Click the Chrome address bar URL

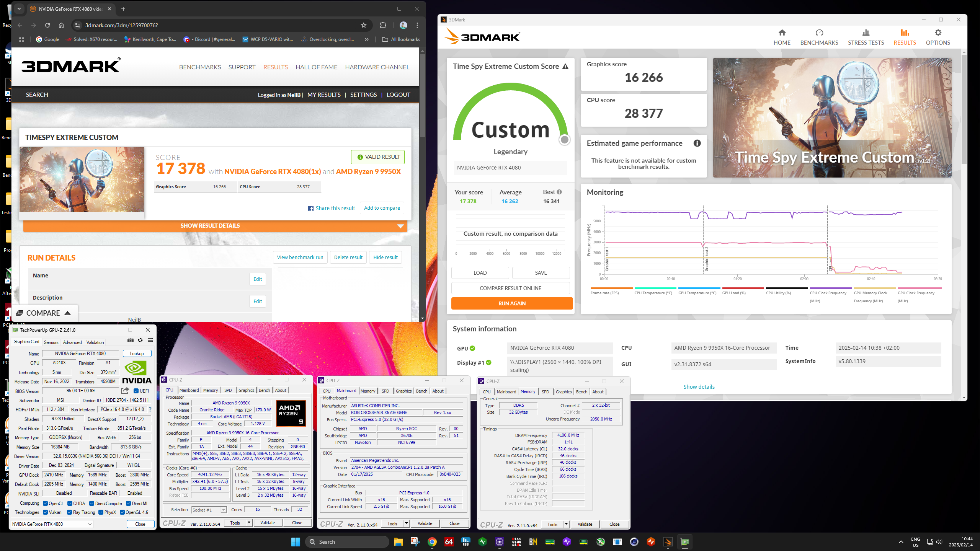pyautogui.click(x=121, y=25)
